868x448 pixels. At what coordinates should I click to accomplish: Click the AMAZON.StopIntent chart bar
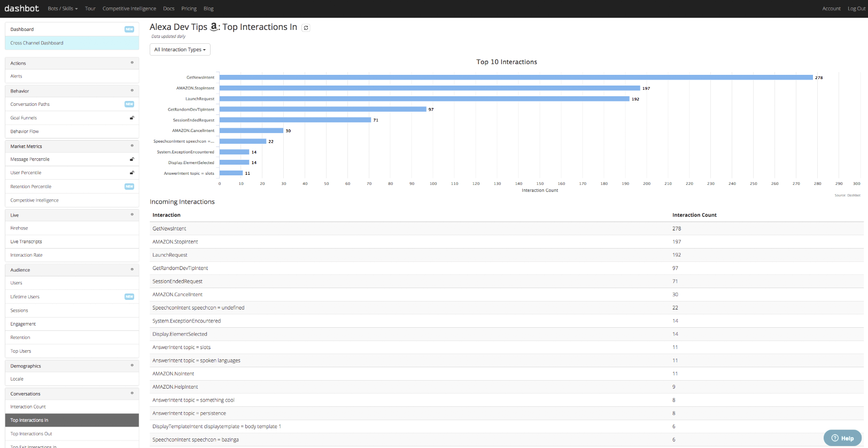[x=430, y=88]
